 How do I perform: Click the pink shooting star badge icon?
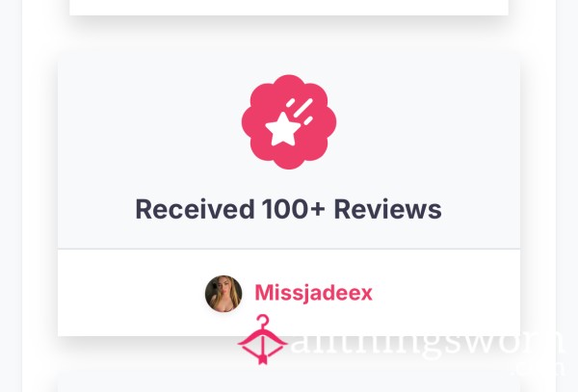point(289,122)
